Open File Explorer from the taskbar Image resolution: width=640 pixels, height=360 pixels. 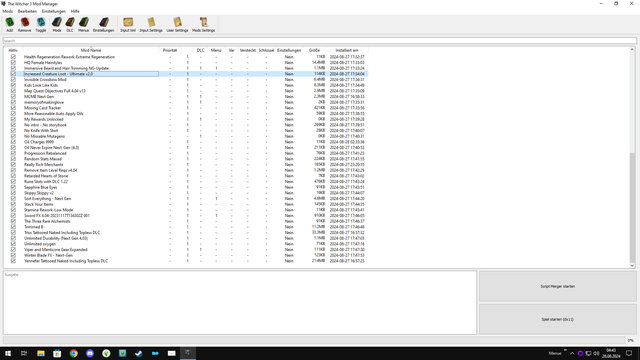pyautogui.click(x=41, y=353)
